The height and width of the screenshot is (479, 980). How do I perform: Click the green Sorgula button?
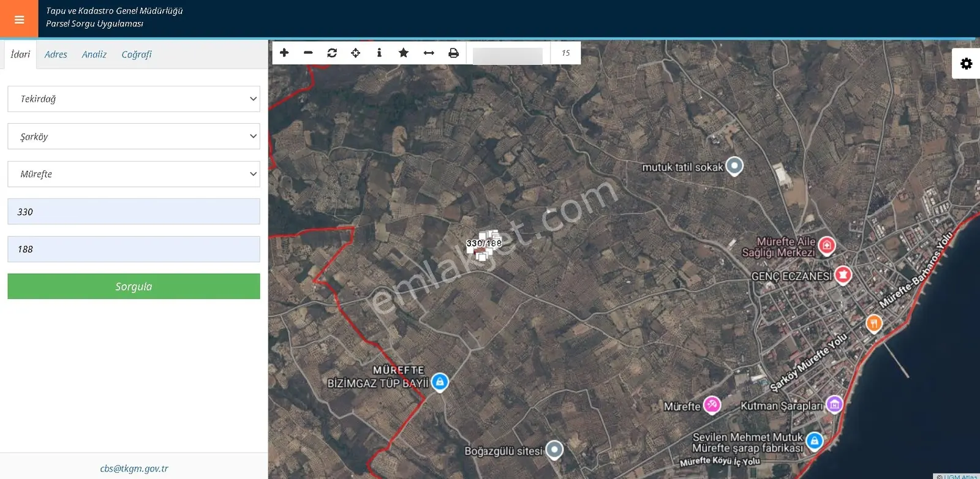tap(134, 287)
